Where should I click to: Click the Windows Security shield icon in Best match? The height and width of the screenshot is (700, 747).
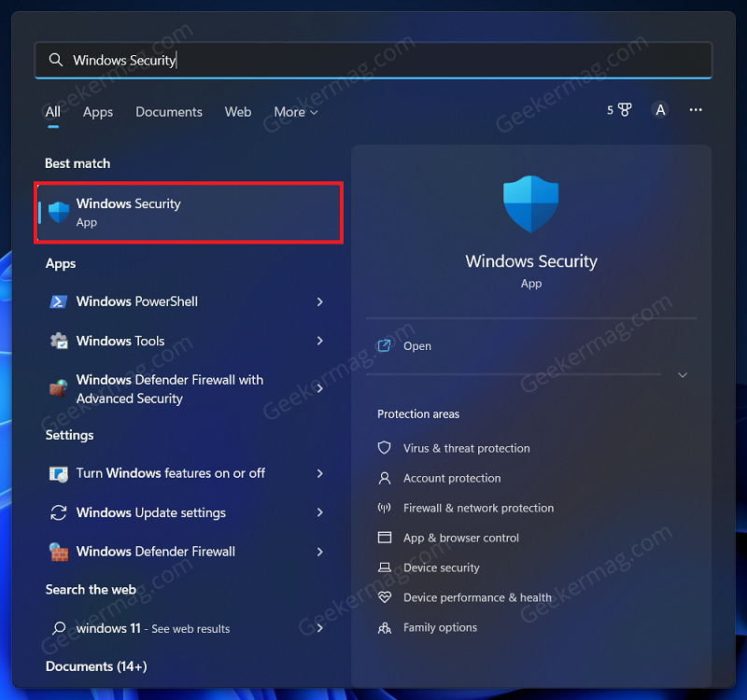pyautogui.click(x=59, y=212)
